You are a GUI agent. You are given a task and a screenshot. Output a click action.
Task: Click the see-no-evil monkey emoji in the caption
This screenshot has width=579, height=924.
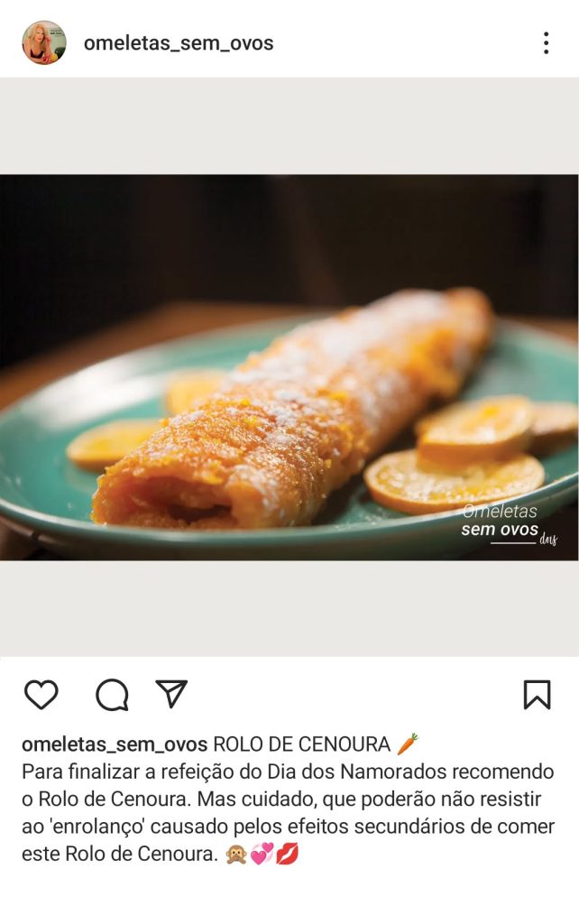click(x=236, y=854)
